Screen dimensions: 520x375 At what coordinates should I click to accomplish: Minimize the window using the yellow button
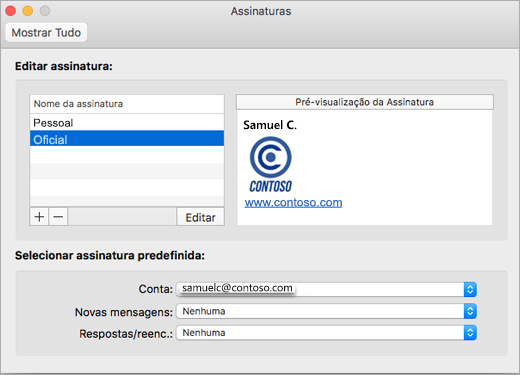tap(28, 11)
